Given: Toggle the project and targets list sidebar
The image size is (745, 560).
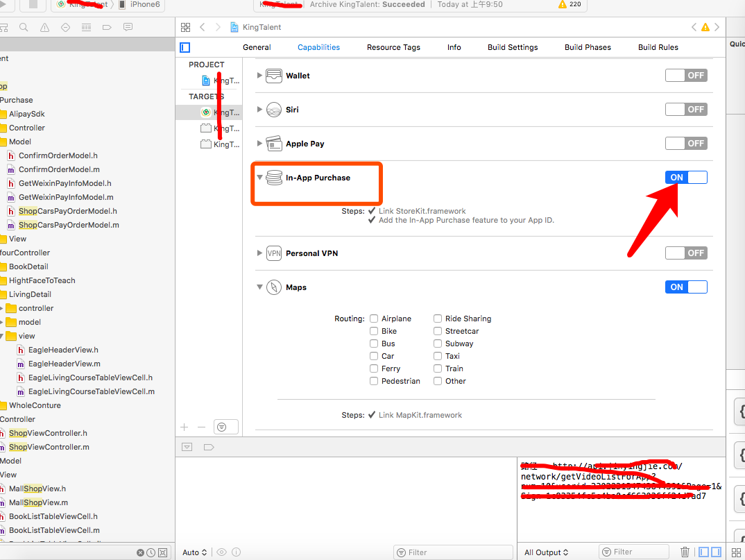Looking at the screenshot, I should [x=185, y=47].
